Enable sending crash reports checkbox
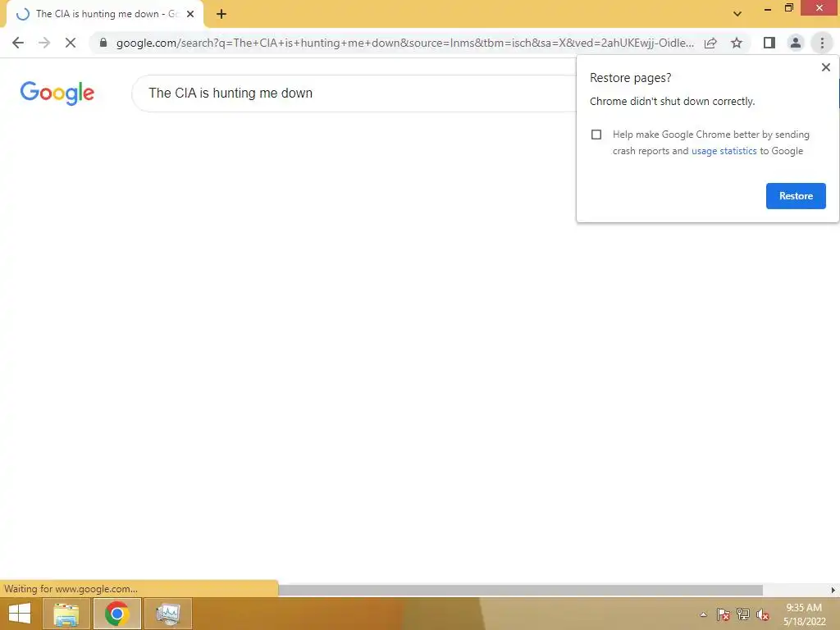Image resolution: width=840 pixels, height=630 pixels. 596,135
